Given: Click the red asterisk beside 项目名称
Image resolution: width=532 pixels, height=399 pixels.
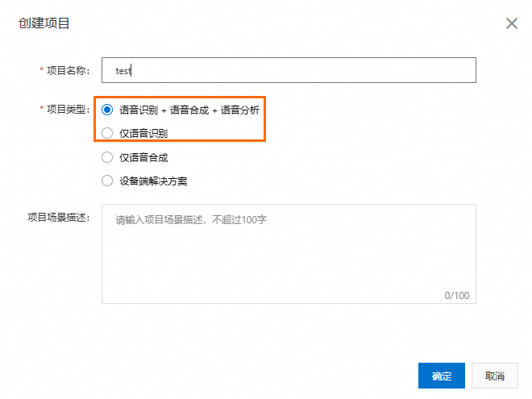Looking at the screenshot, I should click(x=42, y=69).
